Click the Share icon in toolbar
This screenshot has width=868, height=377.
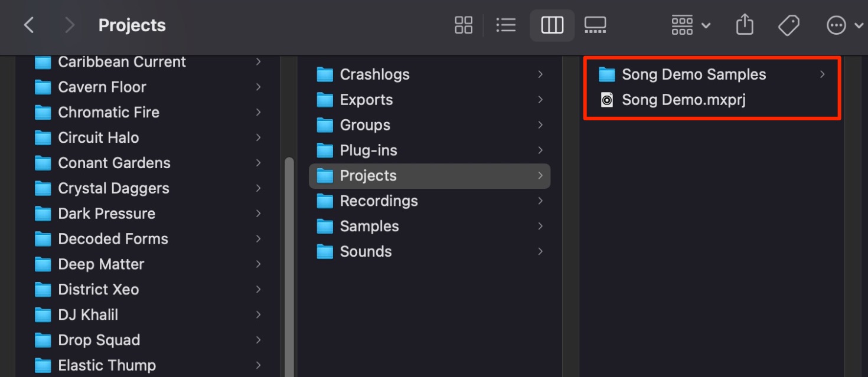pos(745,25)
